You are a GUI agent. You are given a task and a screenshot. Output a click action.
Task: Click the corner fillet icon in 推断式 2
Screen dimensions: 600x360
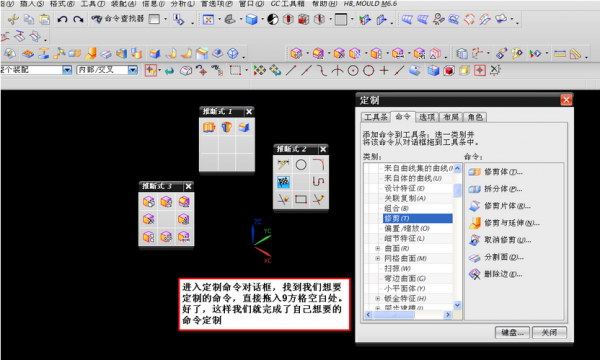(x=318, y=165)
